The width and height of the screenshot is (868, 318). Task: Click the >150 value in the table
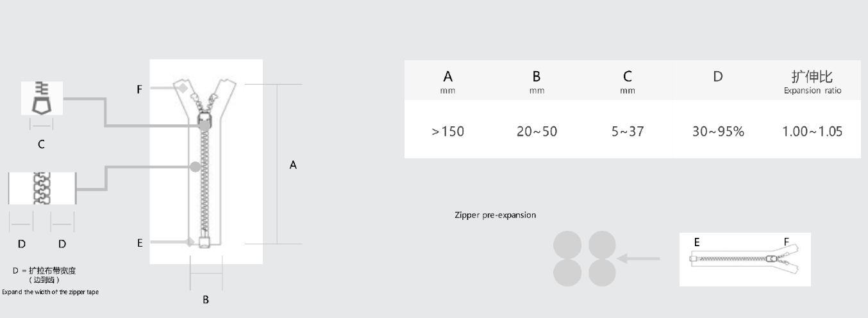pos(448,132)
